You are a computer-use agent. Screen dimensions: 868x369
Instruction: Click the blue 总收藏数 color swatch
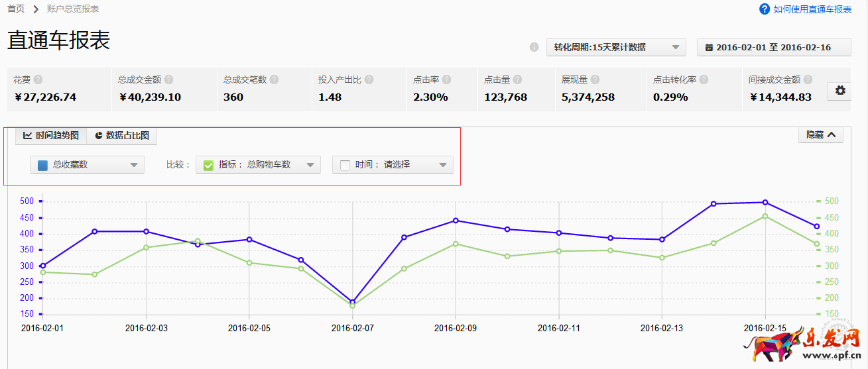click(x=42, y=165)
